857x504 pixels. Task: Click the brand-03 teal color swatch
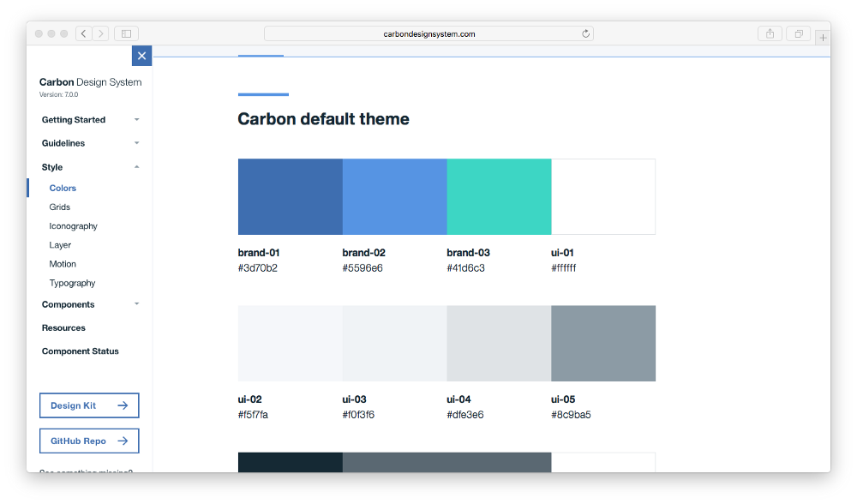pos(499,196)
